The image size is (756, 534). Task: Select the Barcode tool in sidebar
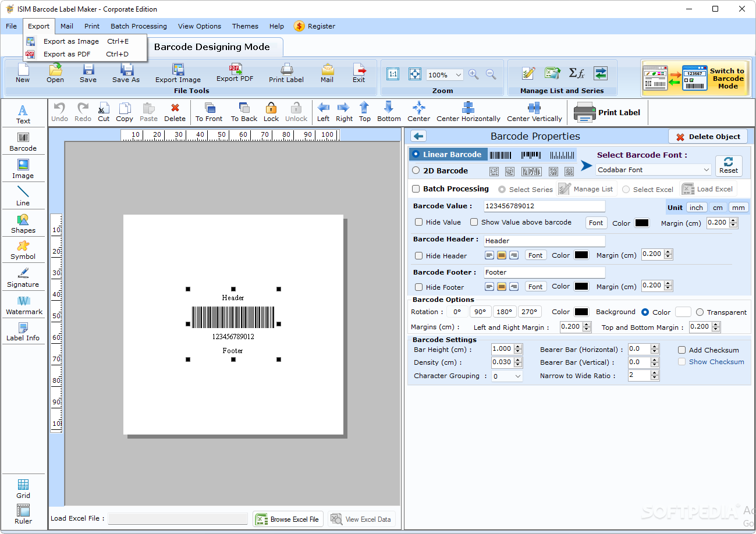(x=23, y=141)
